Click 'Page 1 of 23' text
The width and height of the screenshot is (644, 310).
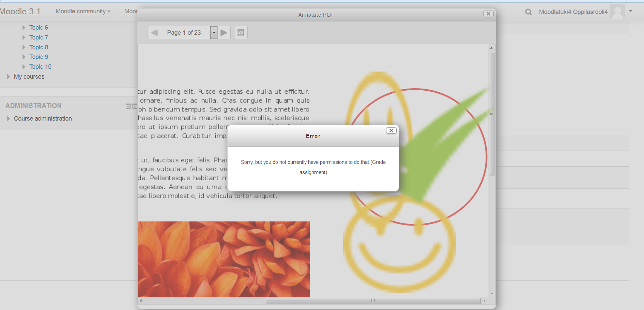[x=184, y=33]
